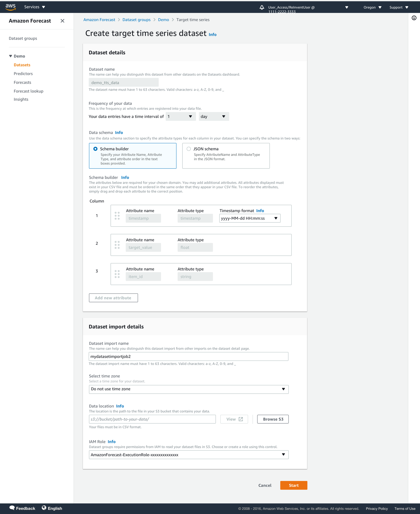Open the Privacy Policy footer link
Viewport: 420px width, 514px height.
[377, 508]
